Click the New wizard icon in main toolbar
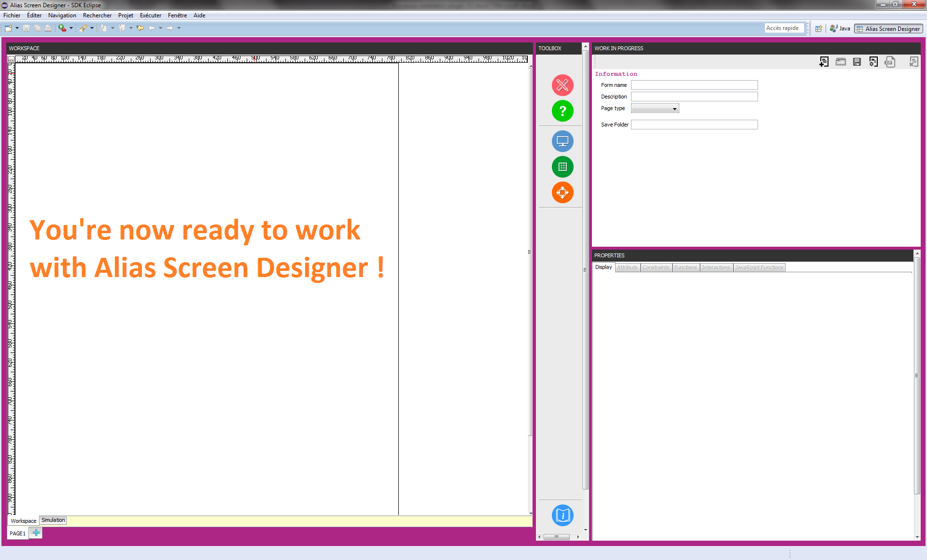Screen dimensions: 927x560 9,28
